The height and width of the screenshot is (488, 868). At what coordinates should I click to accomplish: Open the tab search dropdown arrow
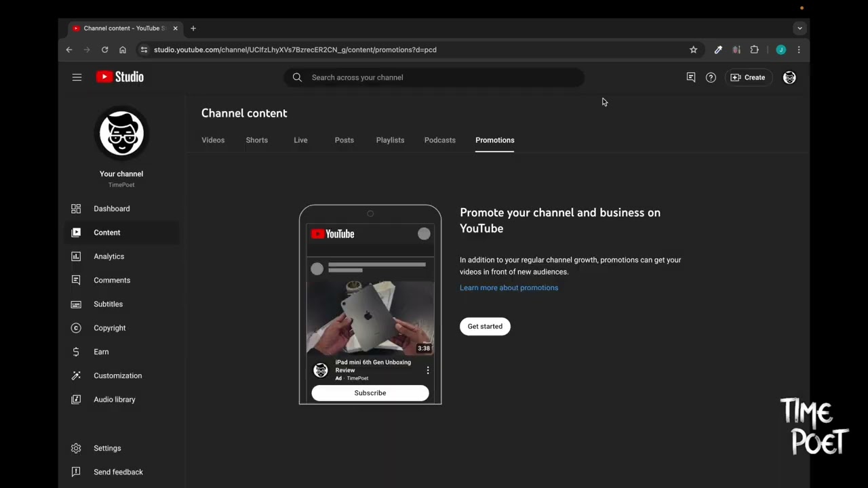coord(800,28)
